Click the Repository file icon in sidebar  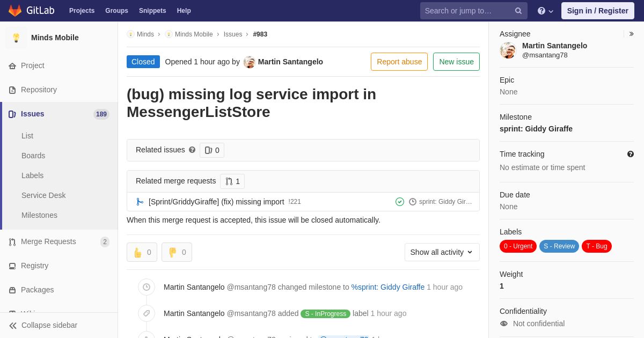[x=12, y=90]
